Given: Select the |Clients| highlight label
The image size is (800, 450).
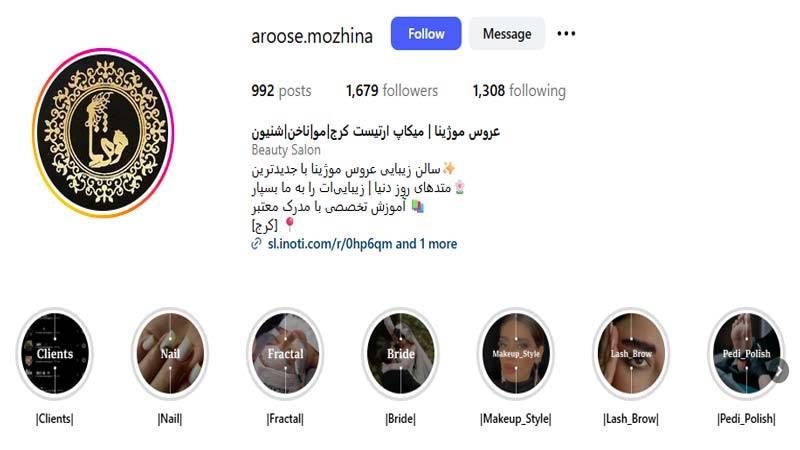Looking at the screenshot, I should point(55,419).
